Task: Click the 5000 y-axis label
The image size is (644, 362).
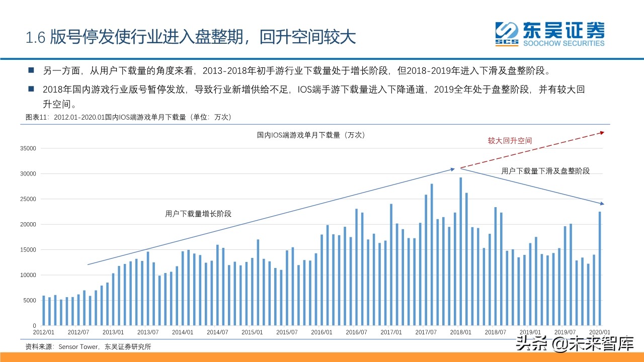Action: [29, 301]
